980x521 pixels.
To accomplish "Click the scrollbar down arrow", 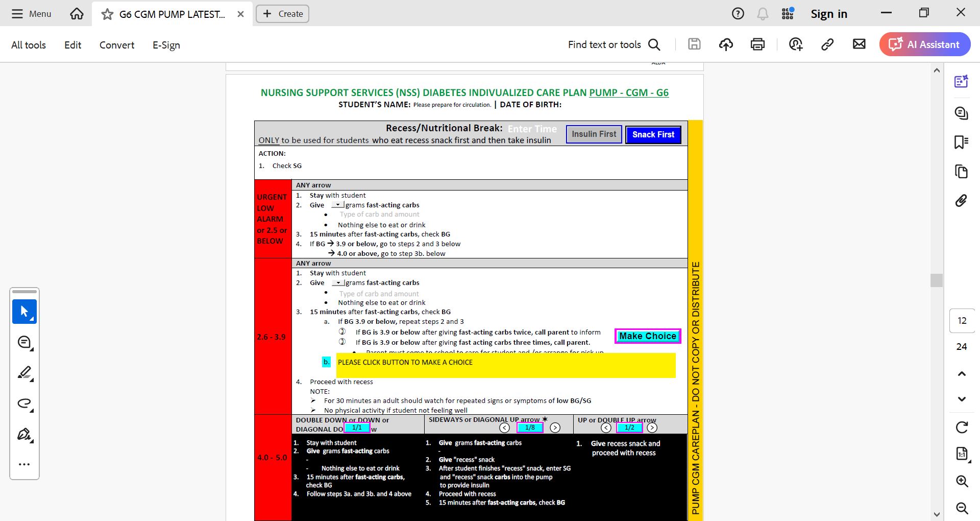I will pyautogui.click(x=936, y=514).
